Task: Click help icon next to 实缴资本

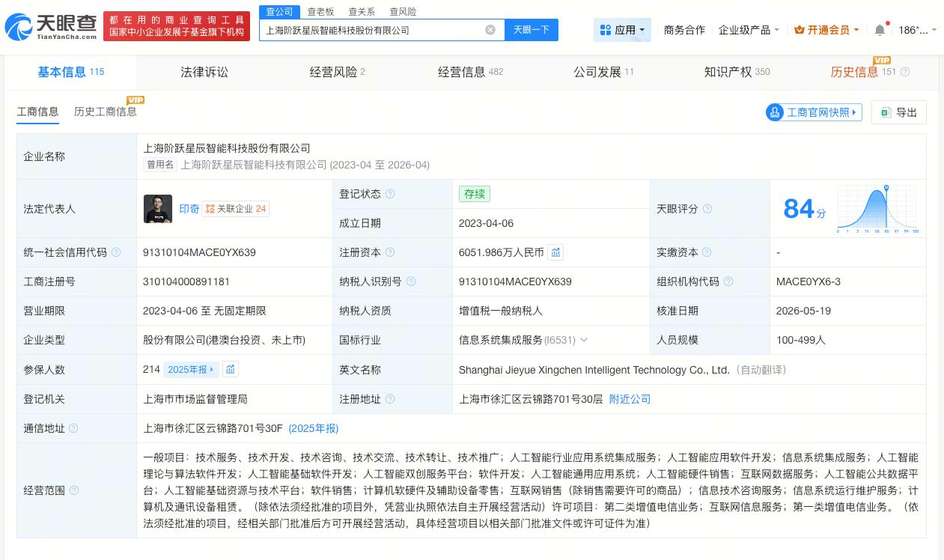Action: tap(707, 252)
